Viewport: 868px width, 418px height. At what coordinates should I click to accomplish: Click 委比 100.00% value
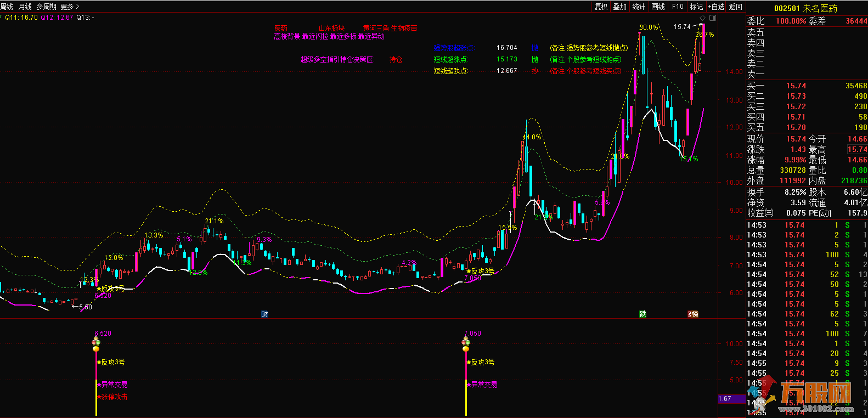791,21
